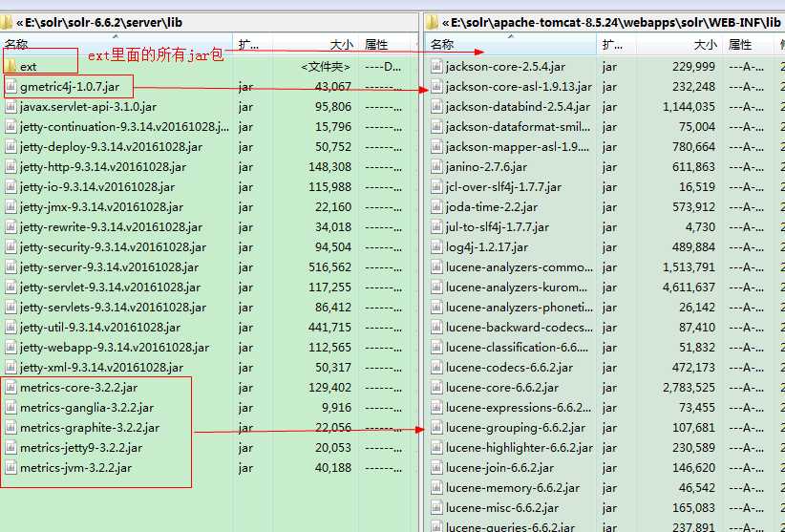Viewport: 785px width, 532px height.
Task: Click the 2,783,525 size value
Action: click(689, 388)
